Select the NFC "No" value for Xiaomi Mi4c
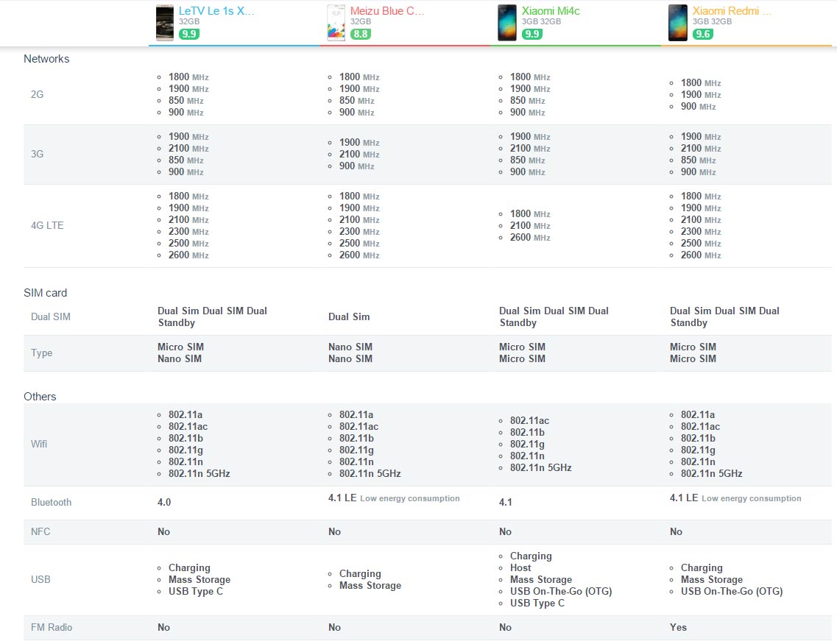This screenshot has height=644, width=837. click(x=506, y=531)
